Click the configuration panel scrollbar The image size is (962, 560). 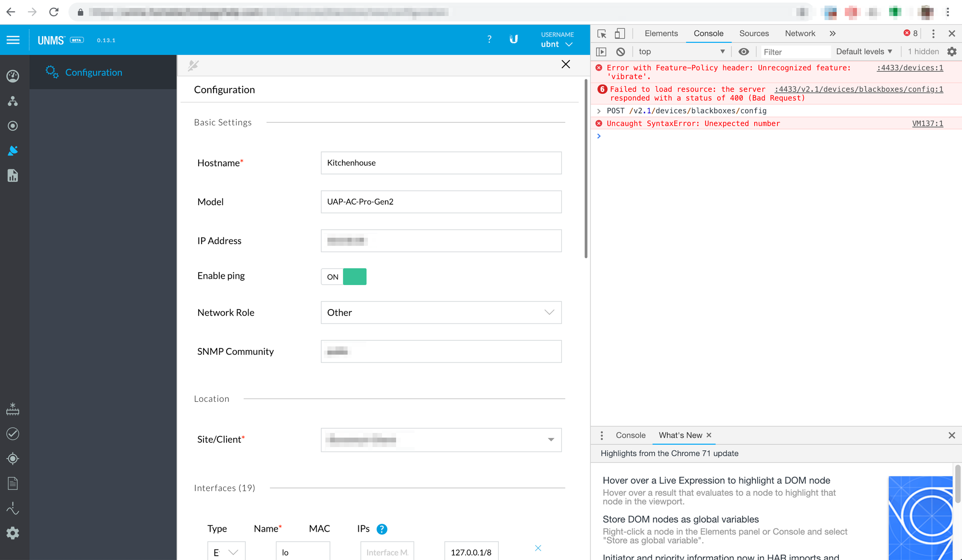pyautogui.click(x=586, y=168)
